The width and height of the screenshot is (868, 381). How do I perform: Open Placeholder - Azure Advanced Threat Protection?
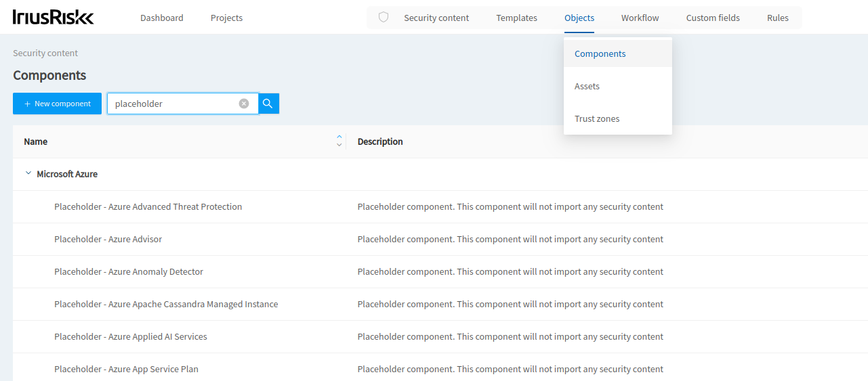point(148,206)
